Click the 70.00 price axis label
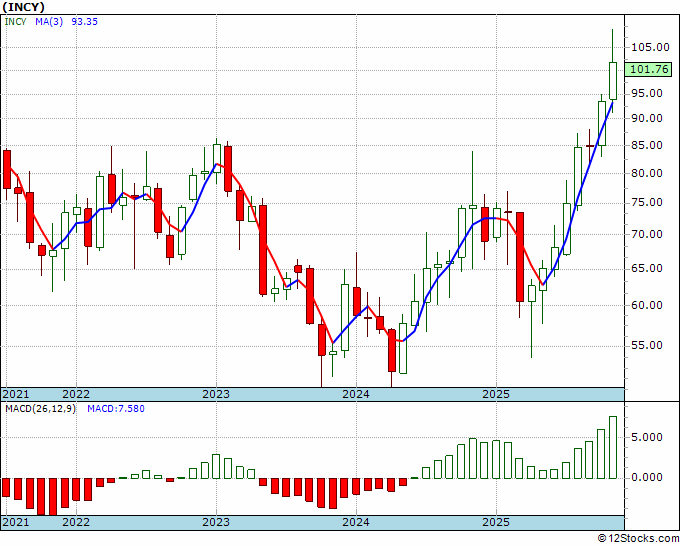The height and width of the screenshot is (546, 680). pos(647,234)
